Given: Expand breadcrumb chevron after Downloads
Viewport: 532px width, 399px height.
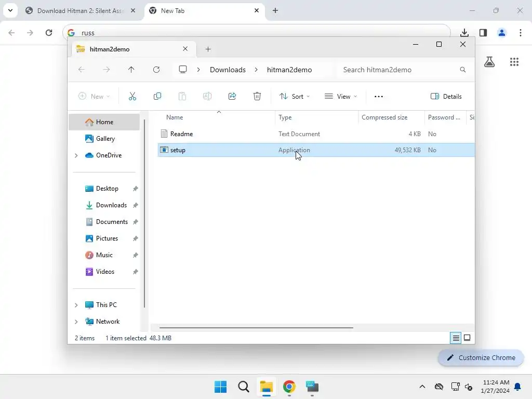Looking at the screenshot, I should (x=256, y=70).
